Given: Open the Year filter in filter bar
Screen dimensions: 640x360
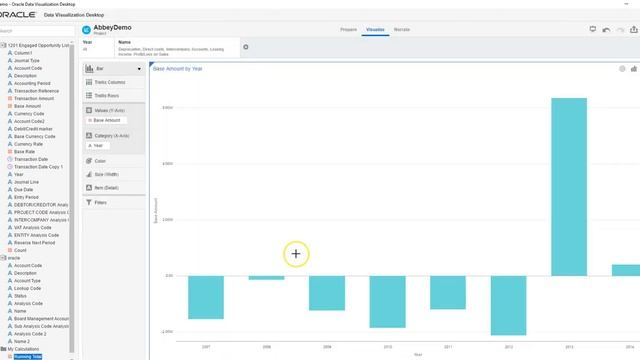Looking at the screenshot, I should tap(97, 46).
